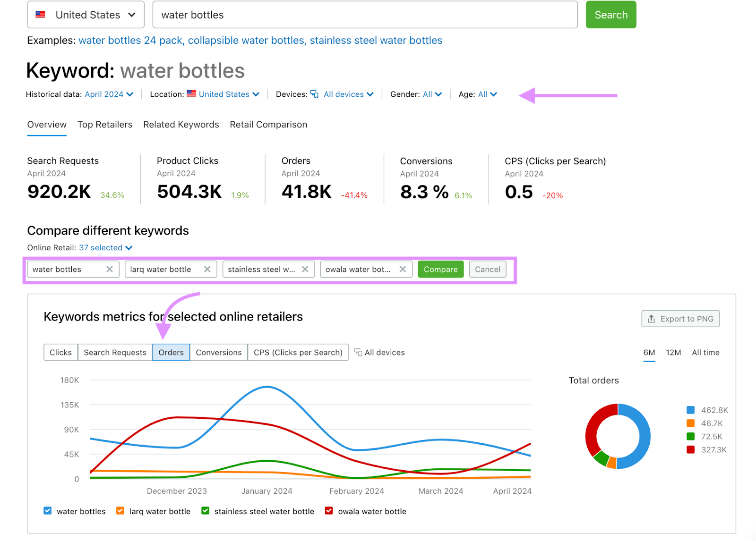
Task: Remove the 'water bottles' keyword chip
Action: [x=109, y=269]
